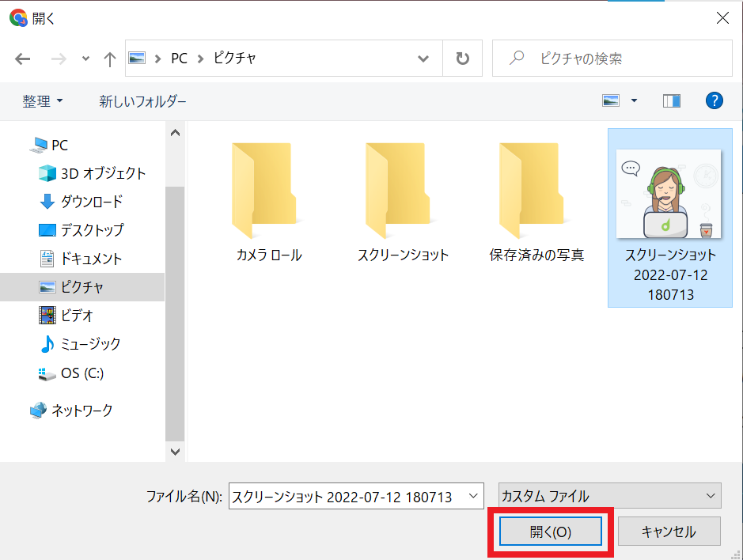Open the カスタム ファイル file type dropdown
Image resolution: width=743 pixels, height=560 pixels.
pyautogui.click(x=609, y=497)
